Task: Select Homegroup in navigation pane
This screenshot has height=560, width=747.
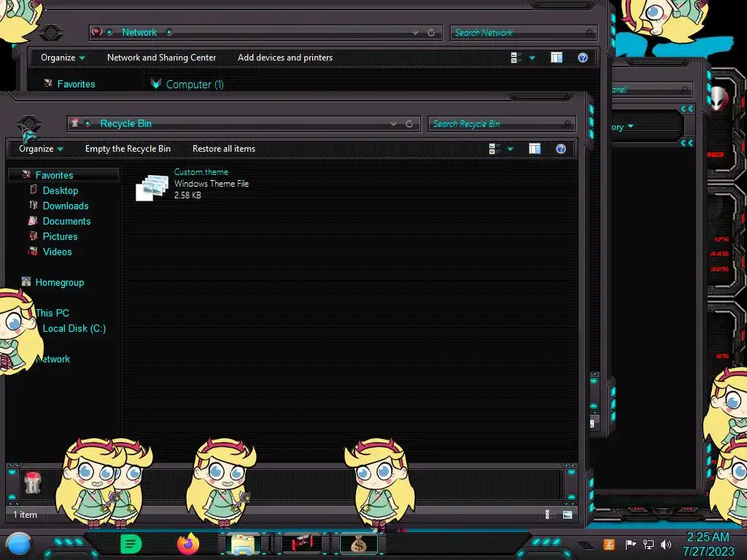Action: [x=60, y=282]
